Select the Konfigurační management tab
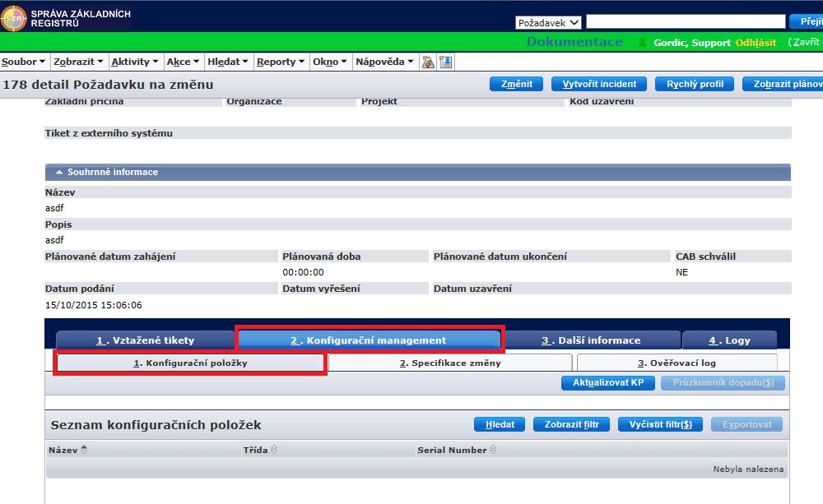Viewport: 823px width, 504px height. coord(369,340)
